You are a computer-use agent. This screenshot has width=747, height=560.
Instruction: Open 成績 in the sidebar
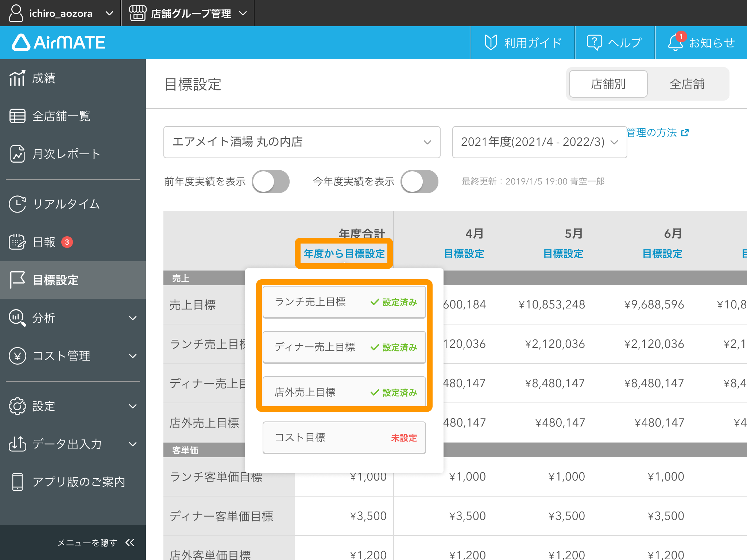73,78
